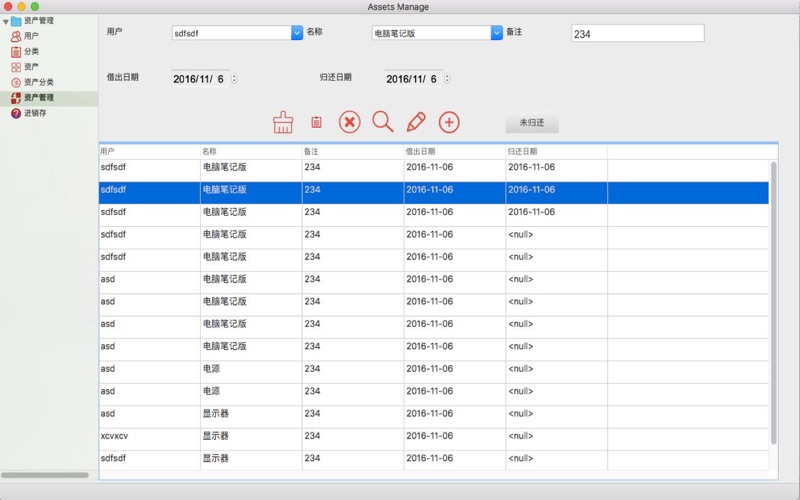This screenshot has width=800, height=500.
Task: Collapse the 资产管理 root tree node
Action: click(5, 21)
